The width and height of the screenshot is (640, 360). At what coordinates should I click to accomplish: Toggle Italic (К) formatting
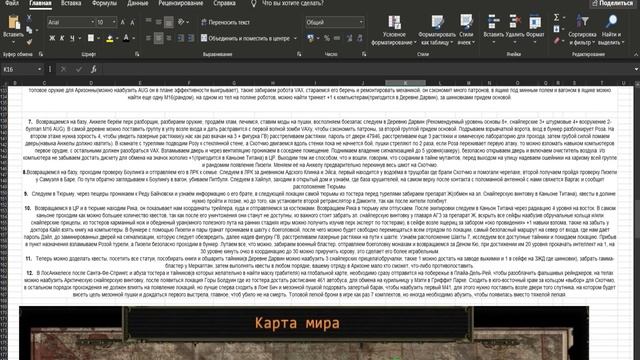point(62,38)
